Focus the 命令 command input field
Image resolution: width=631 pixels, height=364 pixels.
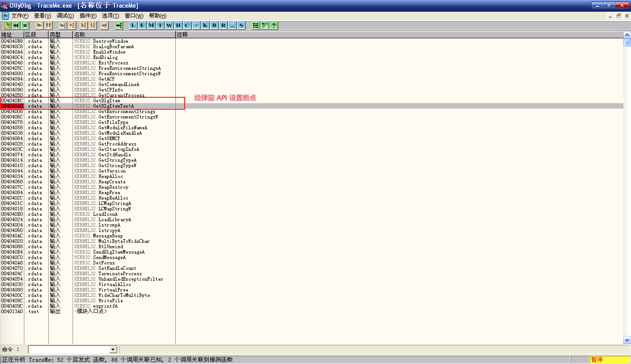point(69,349)
